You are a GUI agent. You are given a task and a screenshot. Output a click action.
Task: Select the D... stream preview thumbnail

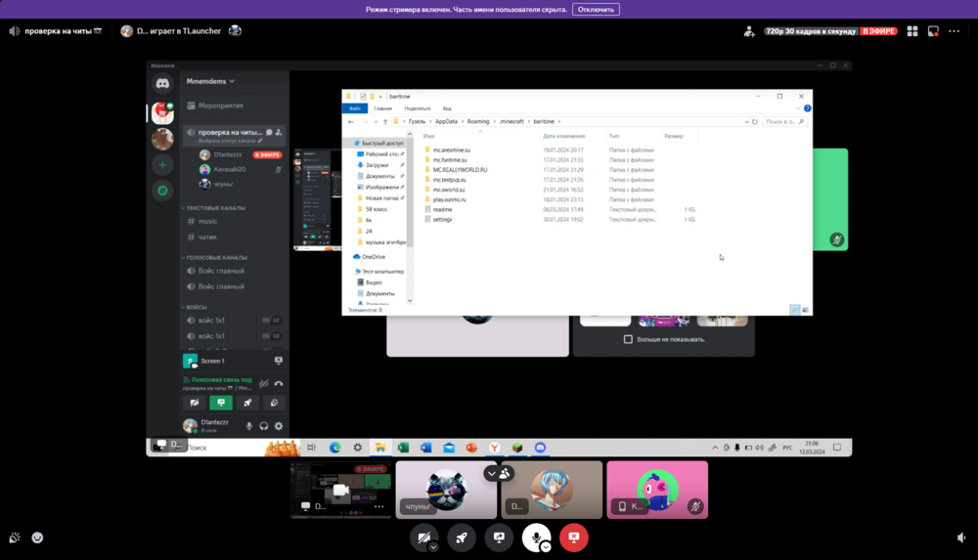pyautogui.click(x=340, y=491)
